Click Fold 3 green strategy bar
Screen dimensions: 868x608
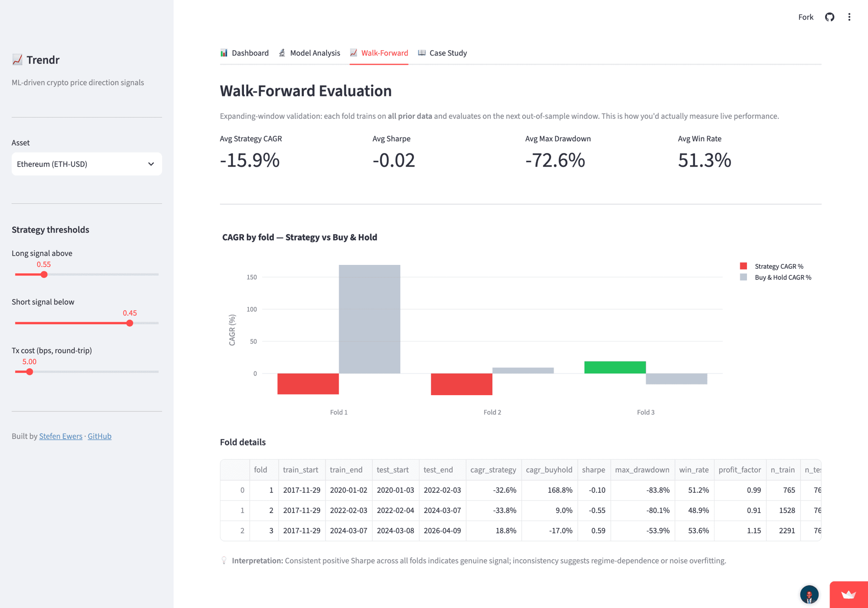(615, 367)
